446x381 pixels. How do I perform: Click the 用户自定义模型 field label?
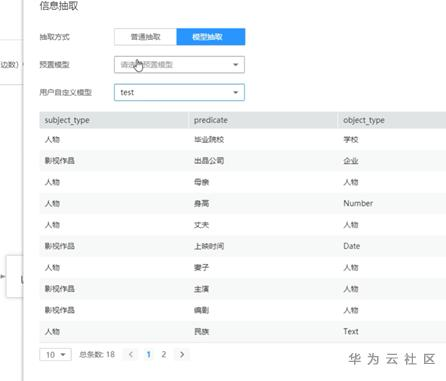(x=66, y=92)
